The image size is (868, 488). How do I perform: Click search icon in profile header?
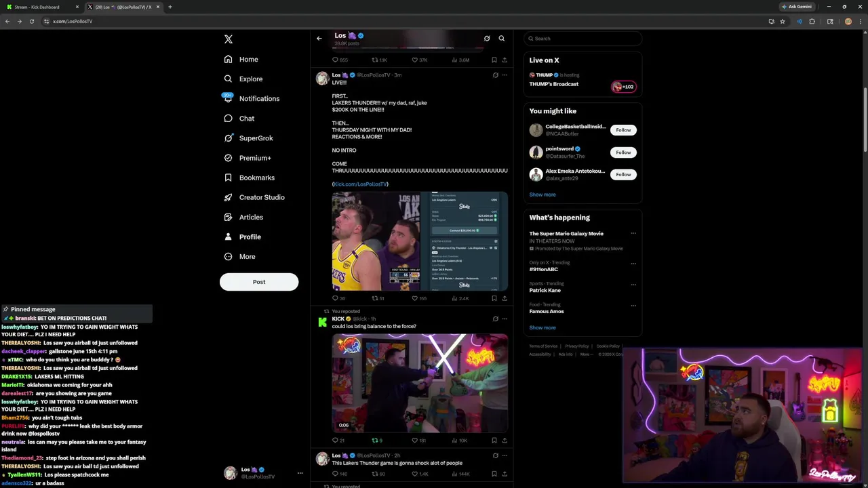[x=502, y=39]
